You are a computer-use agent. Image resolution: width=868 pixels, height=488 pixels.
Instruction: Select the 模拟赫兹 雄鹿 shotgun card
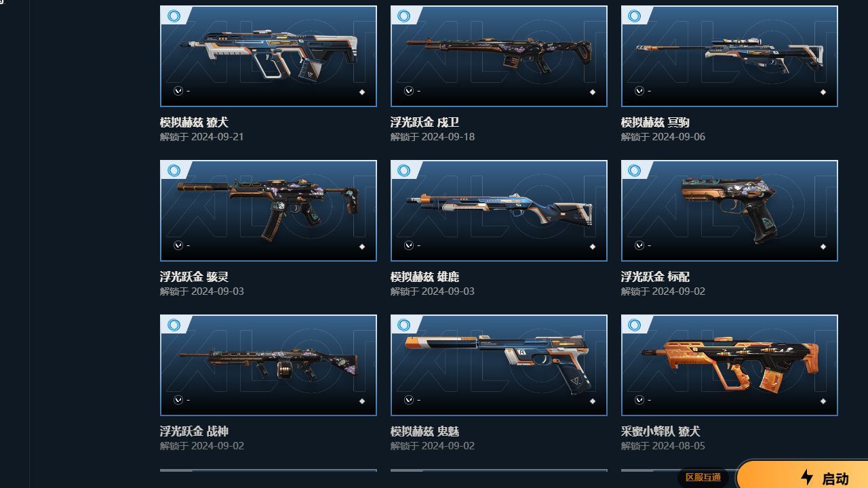click(x=499, y=211)
